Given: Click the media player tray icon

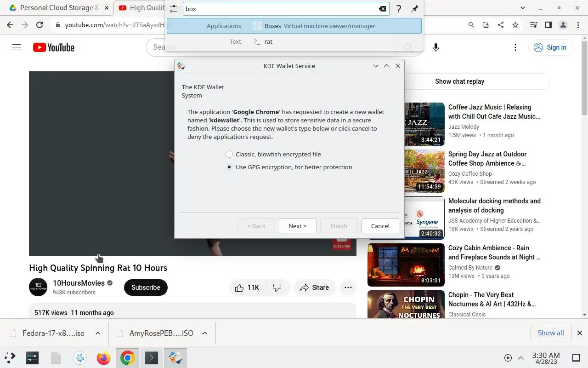Looking at the screenshot, I should coord(508,358).
